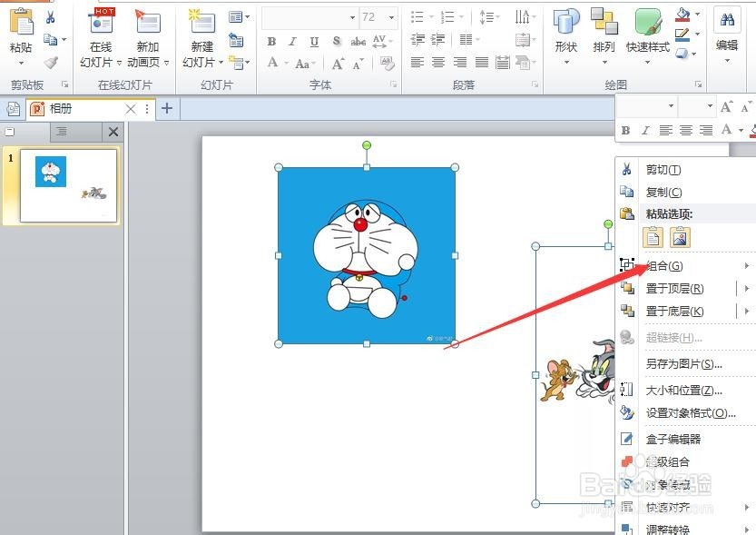Click paste as picture option icon

point(680,237)
